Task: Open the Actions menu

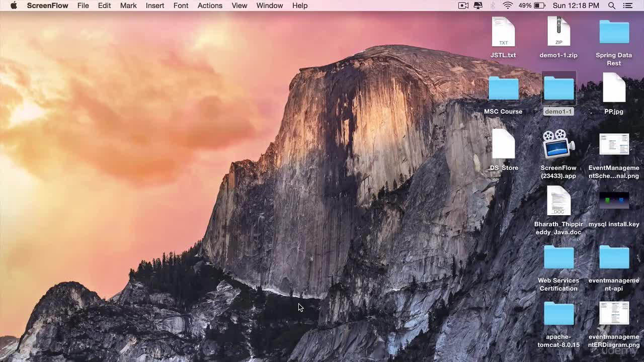Action: [210, 6]
